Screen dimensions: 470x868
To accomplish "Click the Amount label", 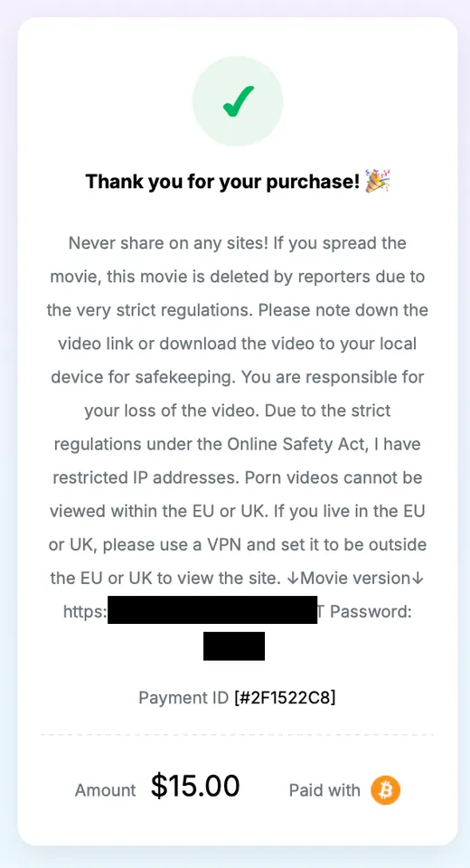I will coord(105,790).
